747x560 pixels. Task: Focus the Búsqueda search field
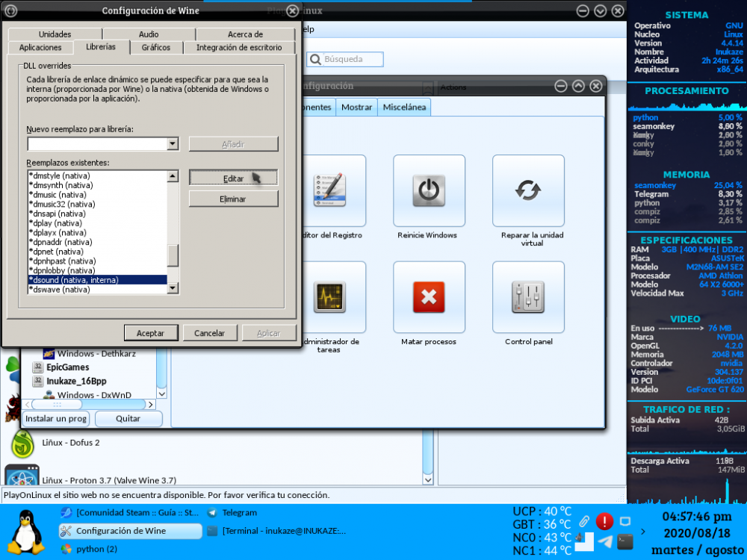[x=353, y=60]
